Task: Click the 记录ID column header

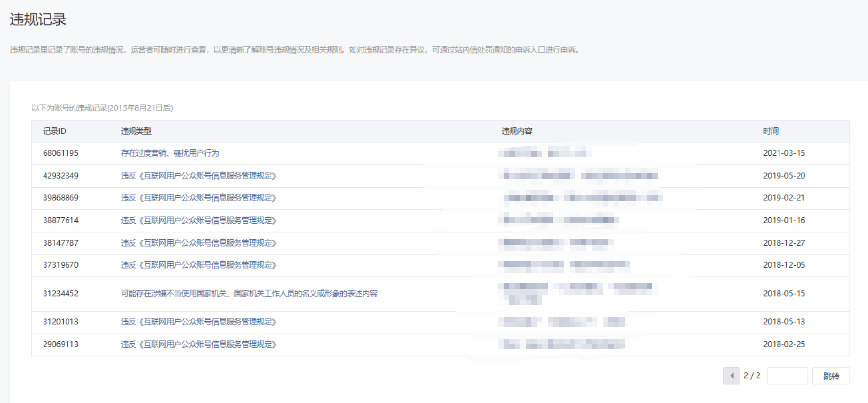Action: [54, 131]
